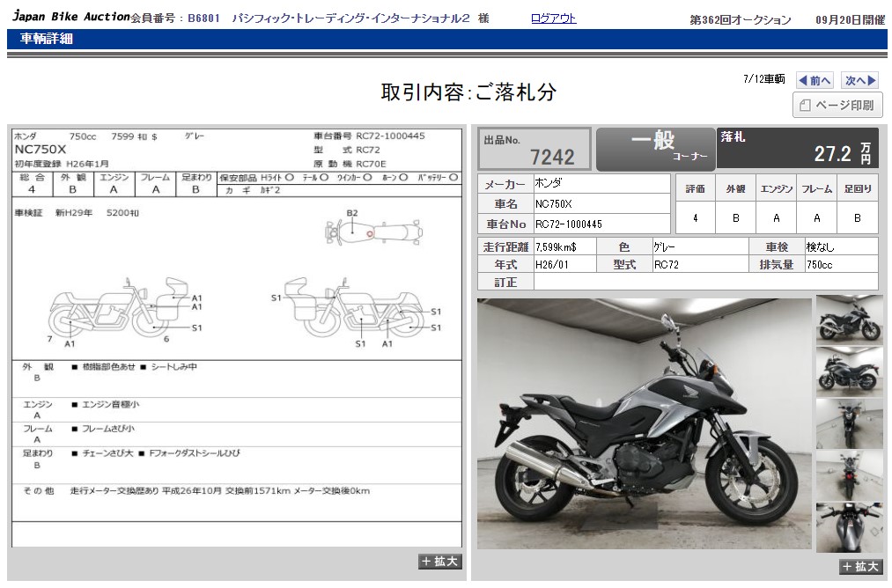Click the メーカー value ホンダ
892x588 pixels.
click(548, 182)
